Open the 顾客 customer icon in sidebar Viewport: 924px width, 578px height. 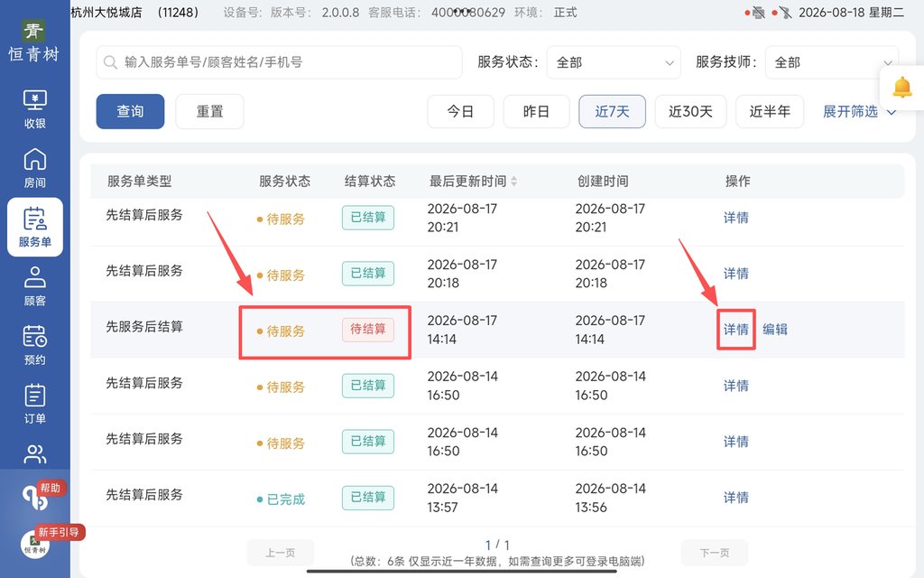point(35,286)
